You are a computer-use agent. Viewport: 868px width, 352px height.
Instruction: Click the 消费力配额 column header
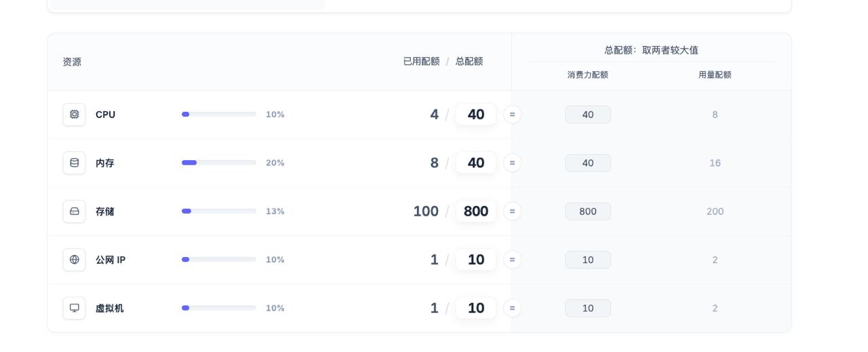(x=588, y=75)
